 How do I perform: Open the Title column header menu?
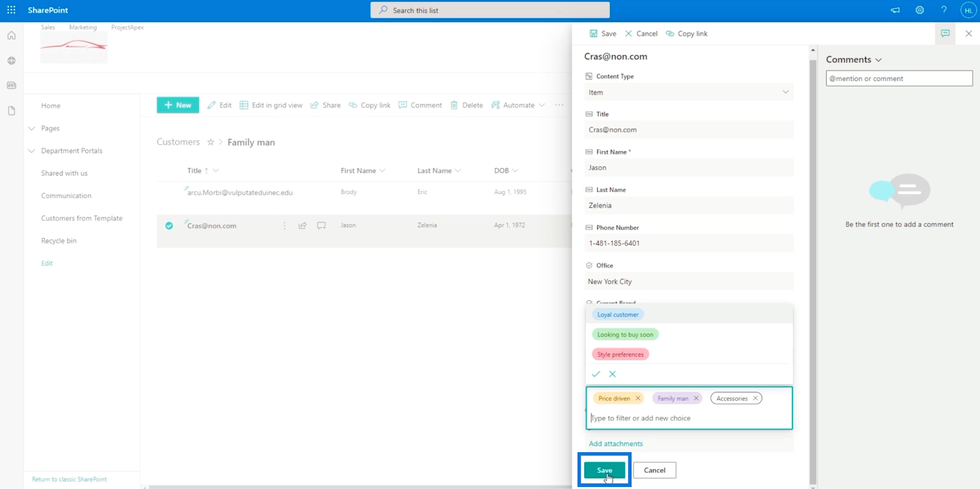pyautogui.click(x=216, y=171)
